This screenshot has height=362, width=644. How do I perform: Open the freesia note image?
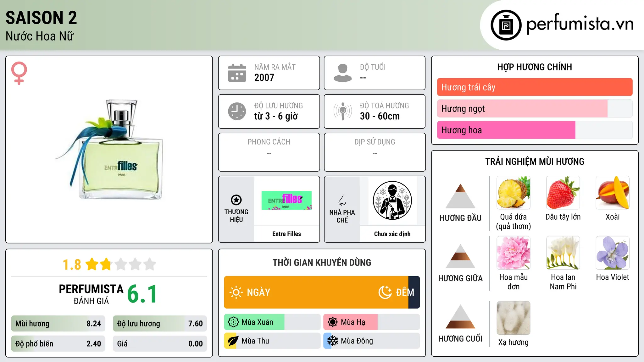(563, 253)
